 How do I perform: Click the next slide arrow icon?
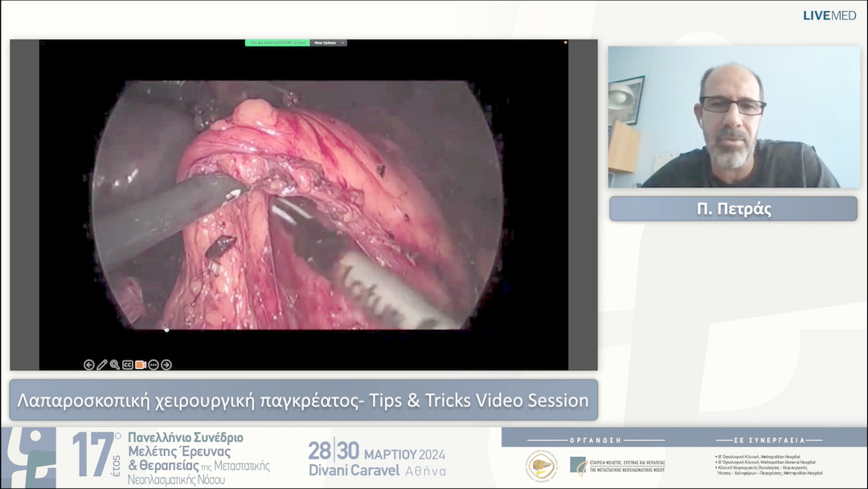166,364
